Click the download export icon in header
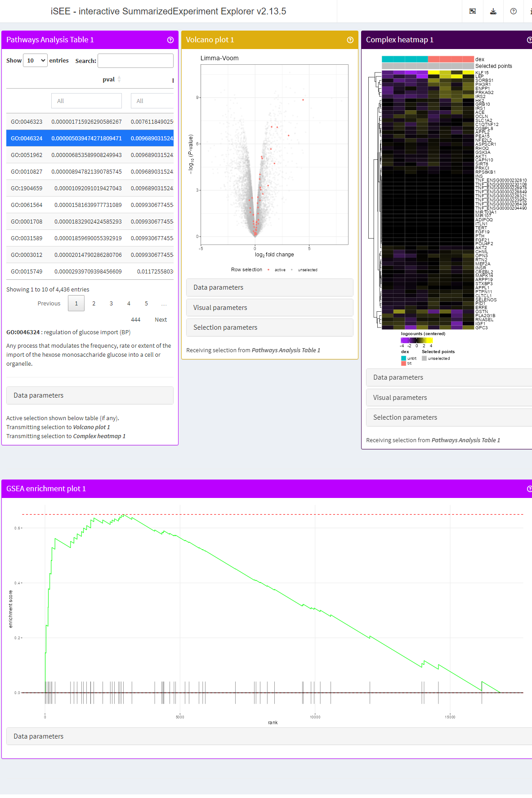 click(493, 11)
